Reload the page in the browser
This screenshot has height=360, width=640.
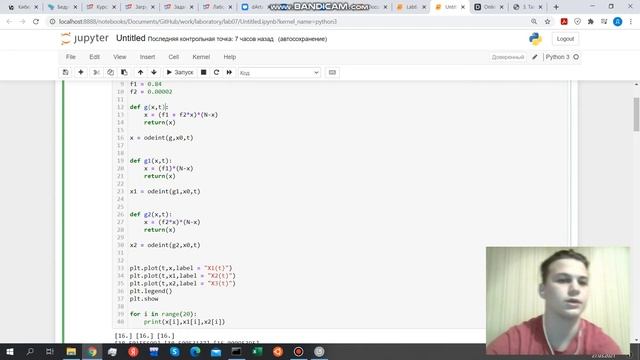point(36,22)
